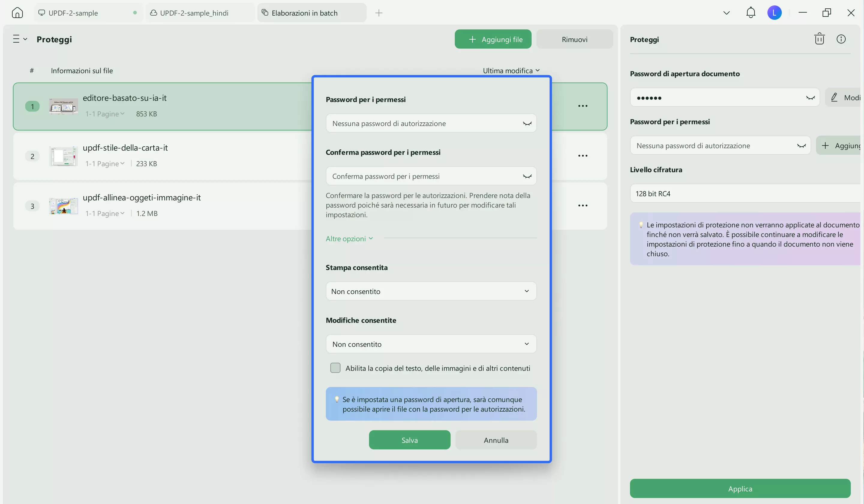The width and height of the screenshot is (864, 504).
Task: Switch to the UPDF-2-sample tab
Action: tap(73, 13)
